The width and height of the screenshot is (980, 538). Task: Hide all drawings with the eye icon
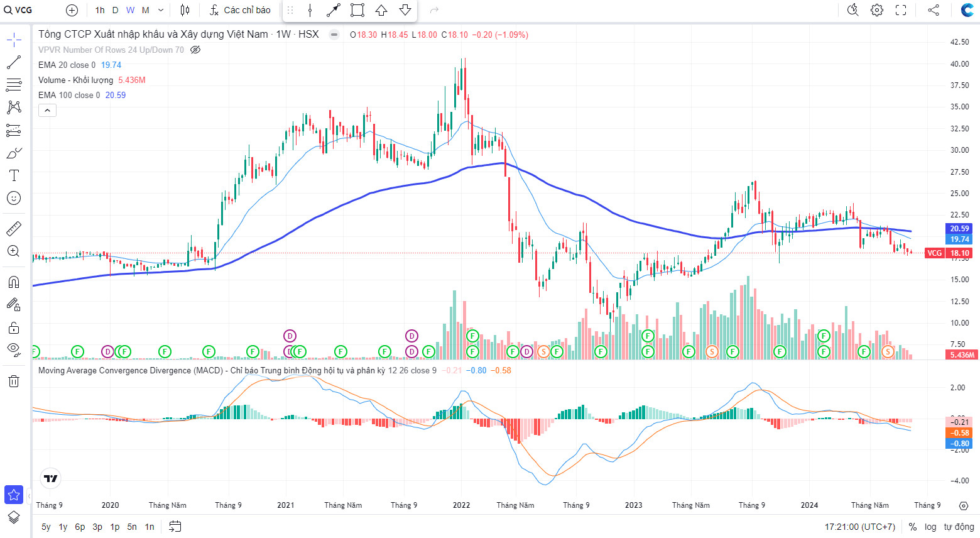click(x=14, y=349)
